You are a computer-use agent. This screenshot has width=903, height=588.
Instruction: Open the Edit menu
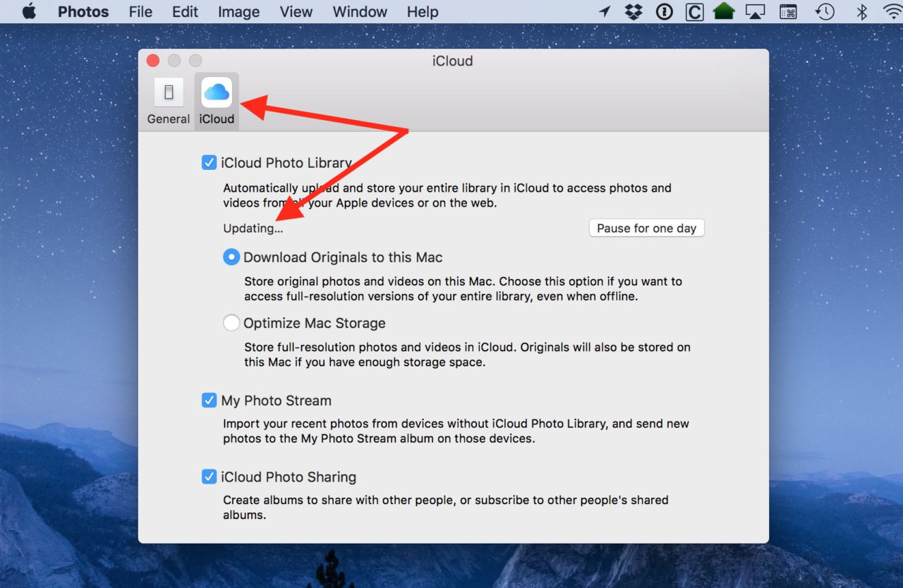pos(185,12)
